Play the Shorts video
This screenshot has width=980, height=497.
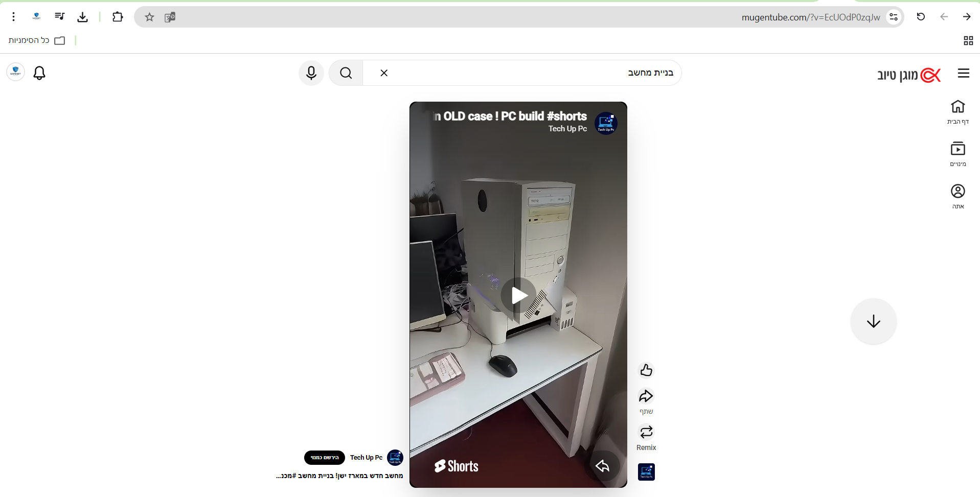[x=518, y=295]
